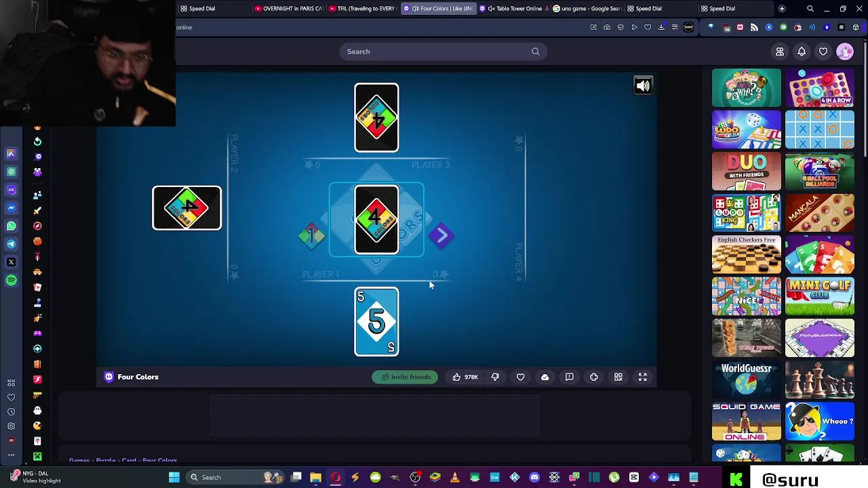Open the tic-tac-toe game thumbnail
This screenshot has height=488, width=868.
[820, 129]
